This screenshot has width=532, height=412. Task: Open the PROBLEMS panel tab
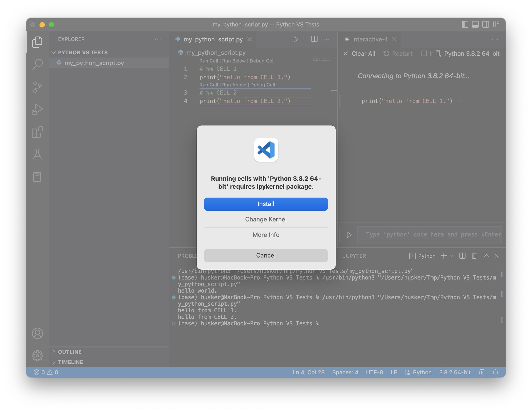click(x=187, y=256)
